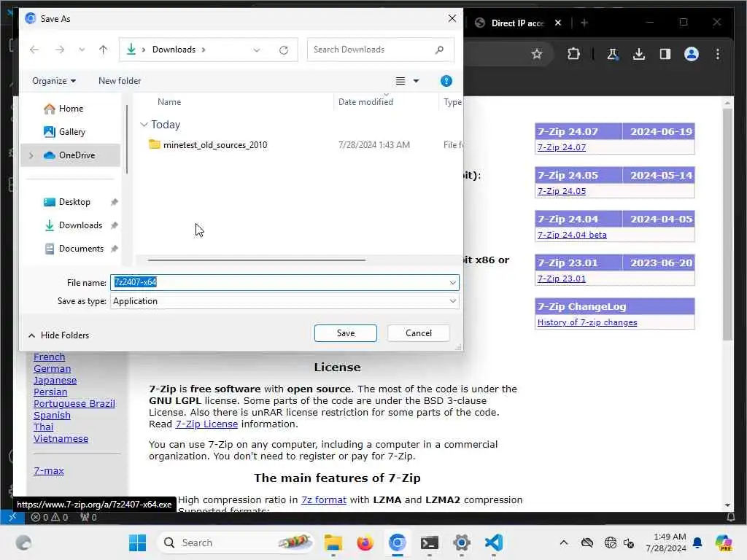The width and height of the screenshot is (747, 560).
Task: Open the 7-Zip 24.05 link
Action: pyautogui.click(x=562, y=192)
